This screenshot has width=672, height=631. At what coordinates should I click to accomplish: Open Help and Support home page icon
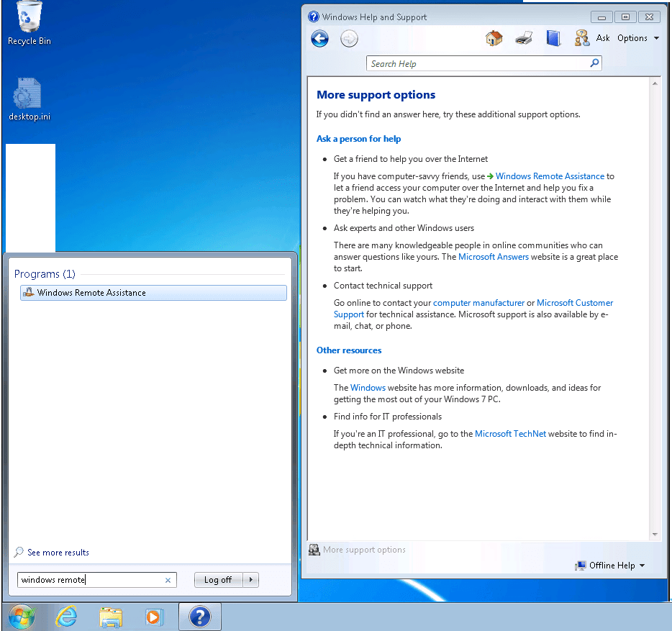[494, 38]
